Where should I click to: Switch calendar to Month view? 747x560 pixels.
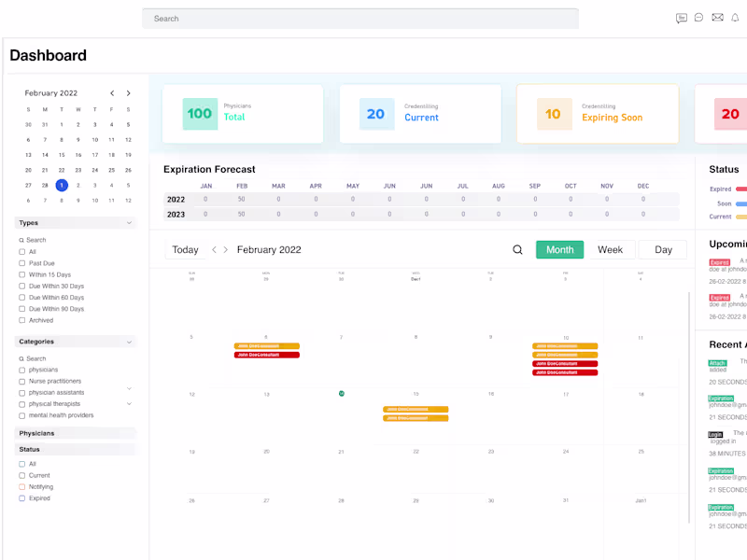[x=559, y=249]
